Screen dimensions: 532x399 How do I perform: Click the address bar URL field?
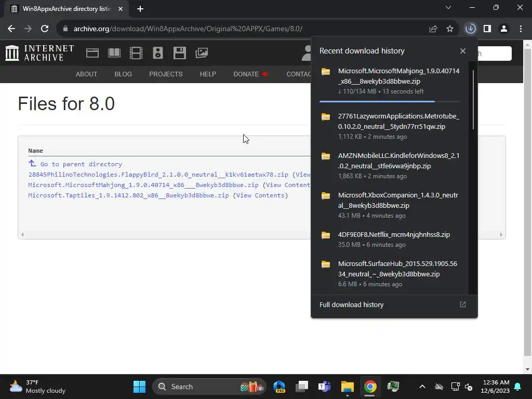click(244, 29)
